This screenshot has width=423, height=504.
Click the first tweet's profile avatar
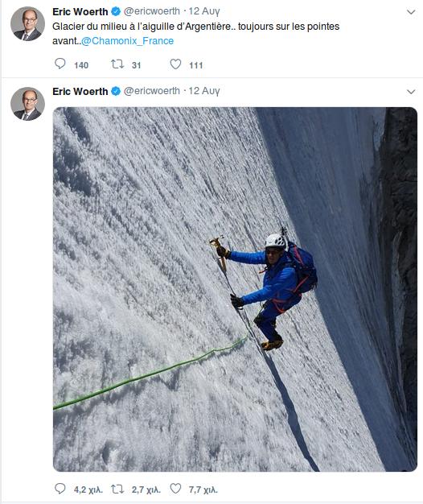27,24
